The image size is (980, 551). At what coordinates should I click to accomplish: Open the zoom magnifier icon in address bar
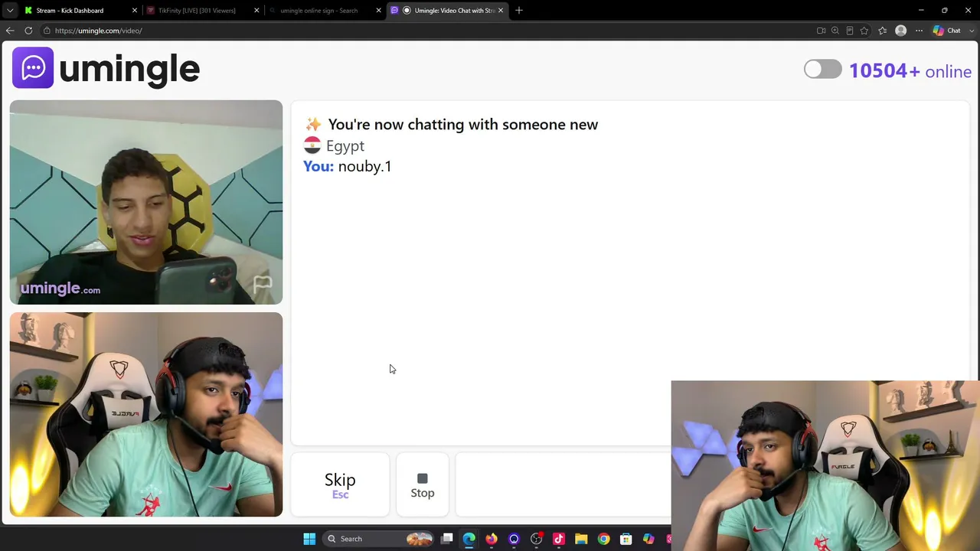click(x=835, y=31)
